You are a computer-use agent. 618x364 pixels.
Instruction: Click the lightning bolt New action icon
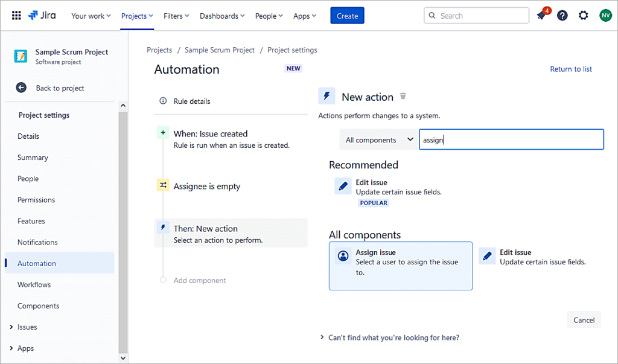point(327,95)
